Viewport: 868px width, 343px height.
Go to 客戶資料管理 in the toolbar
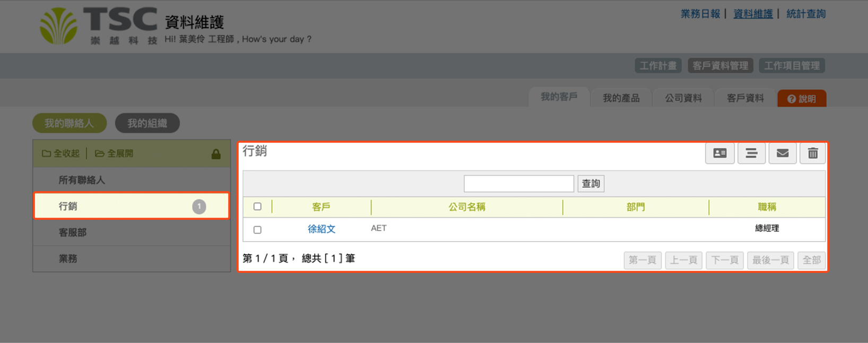point(720,66)
